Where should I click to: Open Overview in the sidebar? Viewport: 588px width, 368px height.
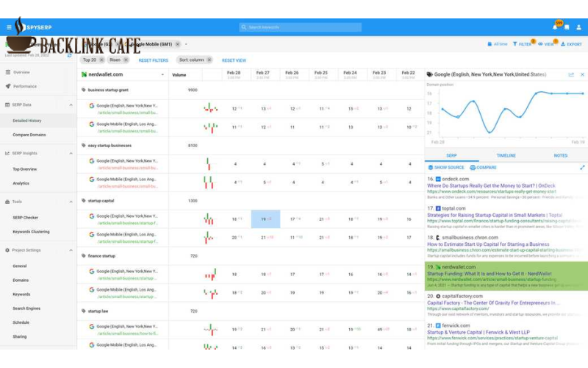tap(21, 72)
